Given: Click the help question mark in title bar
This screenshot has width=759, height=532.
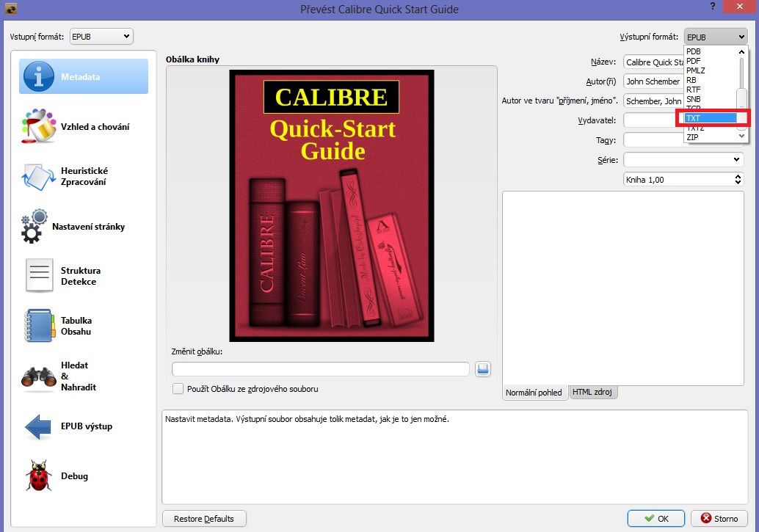Looking at the screenshot, I should tap(713, 7).
